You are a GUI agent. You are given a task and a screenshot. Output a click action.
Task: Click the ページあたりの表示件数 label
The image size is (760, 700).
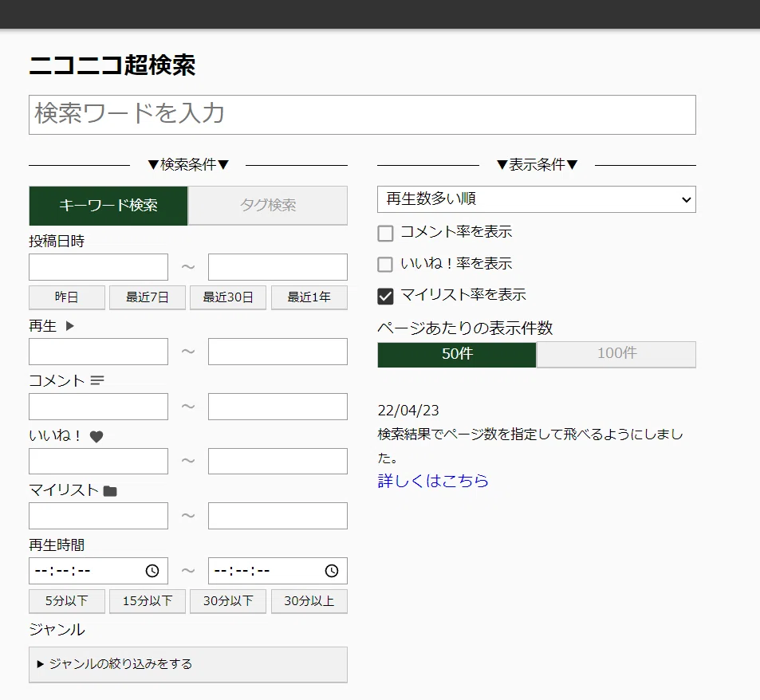[465, 328]
